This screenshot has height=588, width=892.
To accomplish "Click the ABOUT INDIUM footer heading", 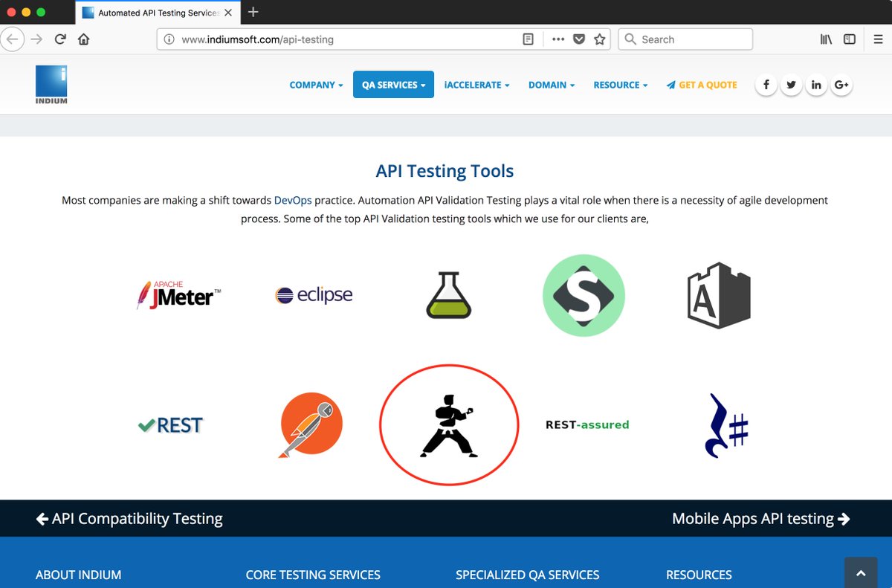I will point(78,575).
